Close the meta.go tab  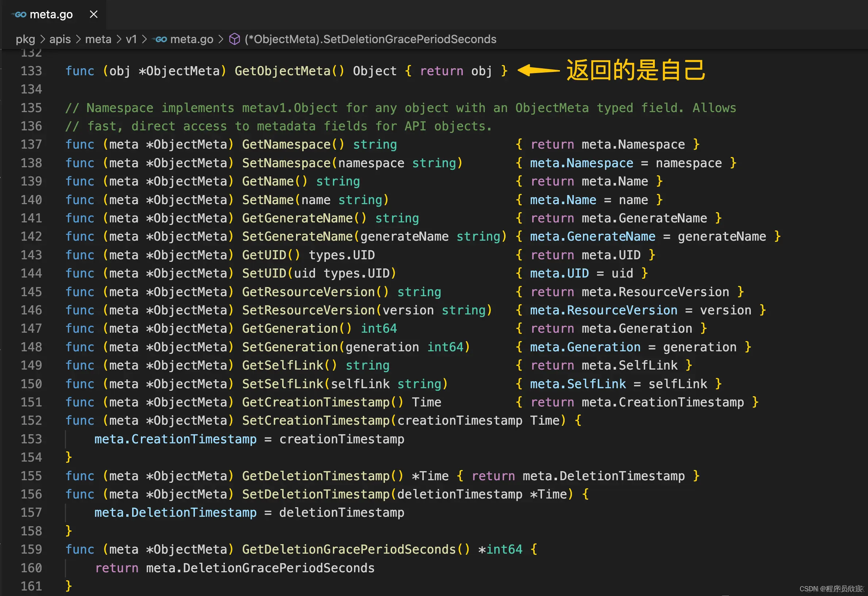[x=94, y=15]
